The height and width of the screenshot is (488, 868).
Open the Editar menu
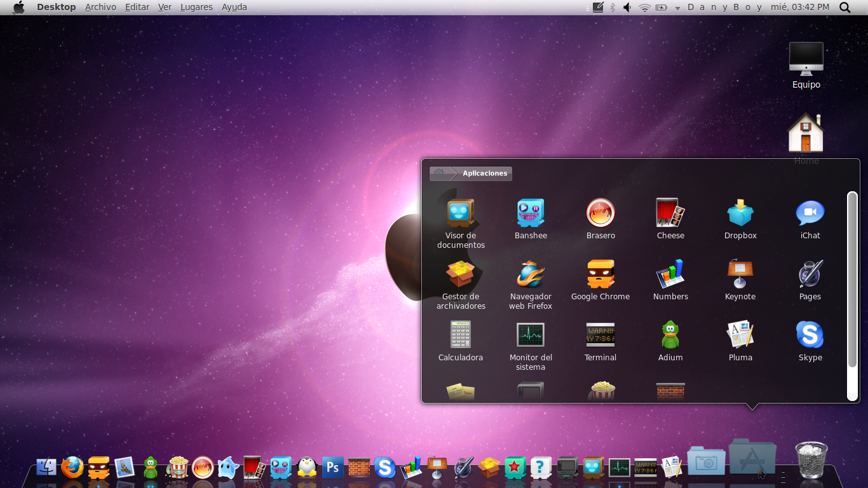pyautogui.click(x=137, y=7)
